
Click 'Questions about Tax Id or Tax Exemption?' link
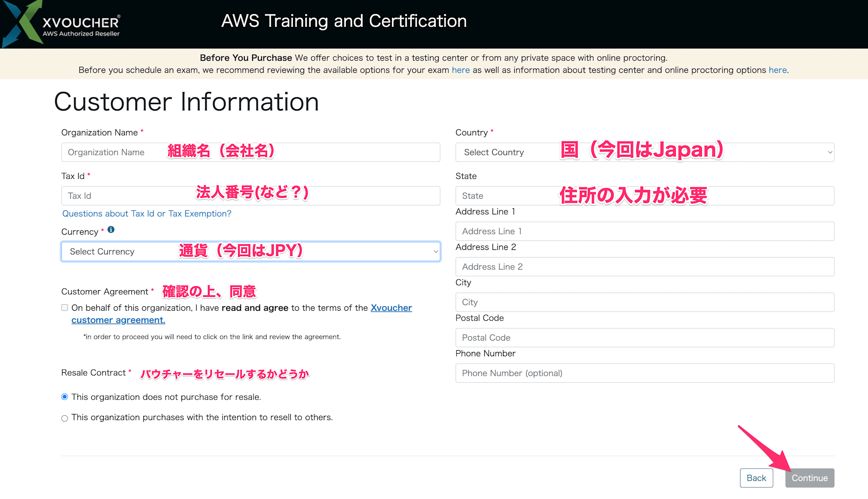pyautogui.click(x=147, y=213)
